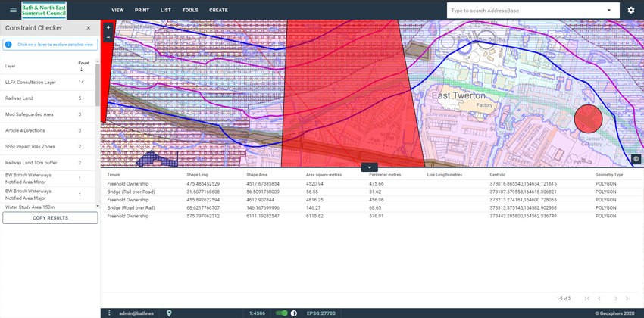
Task: Open the AddressBase search dropdown arrow
Action: (608, 11)
